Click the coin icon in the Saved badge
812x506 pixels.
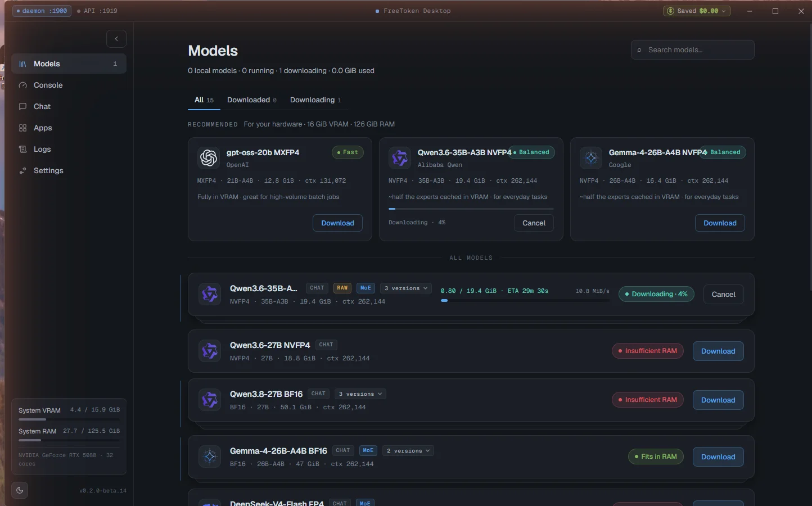(670, 11)
